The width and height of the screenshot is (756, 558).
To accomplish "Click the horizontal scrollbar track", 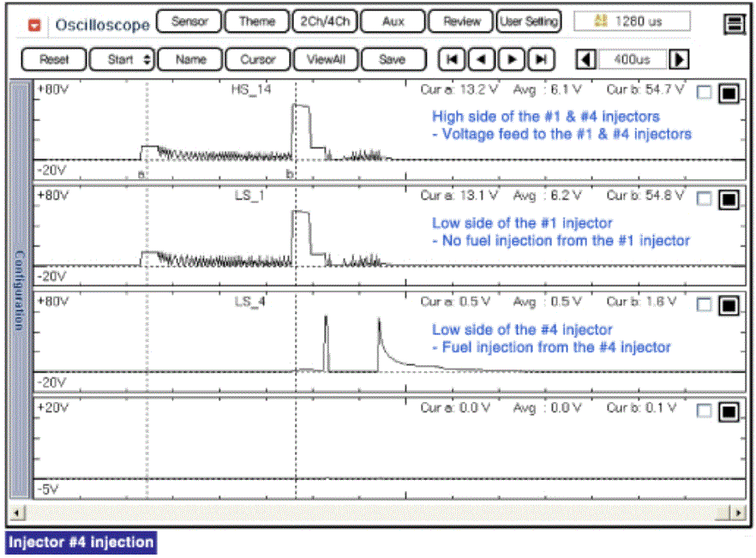I will click(377, 512).
